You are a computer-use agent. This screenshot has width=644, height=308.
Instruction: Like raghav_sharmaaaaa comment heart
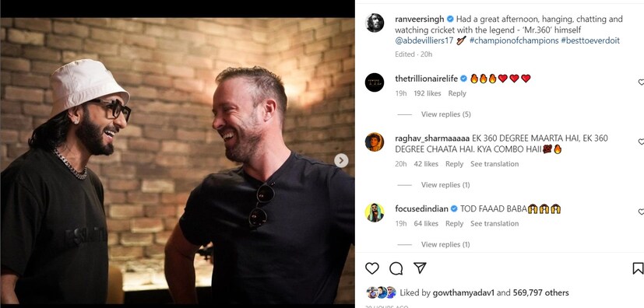641,142
